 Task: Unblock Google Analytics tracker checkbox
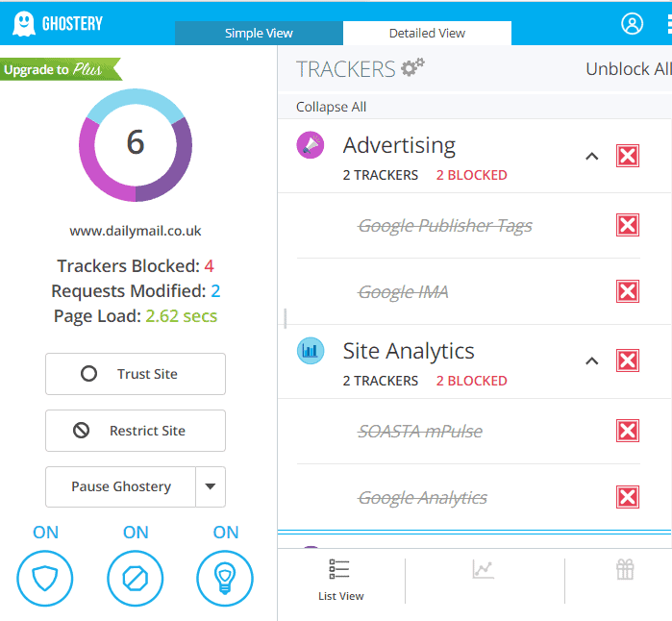628,497
